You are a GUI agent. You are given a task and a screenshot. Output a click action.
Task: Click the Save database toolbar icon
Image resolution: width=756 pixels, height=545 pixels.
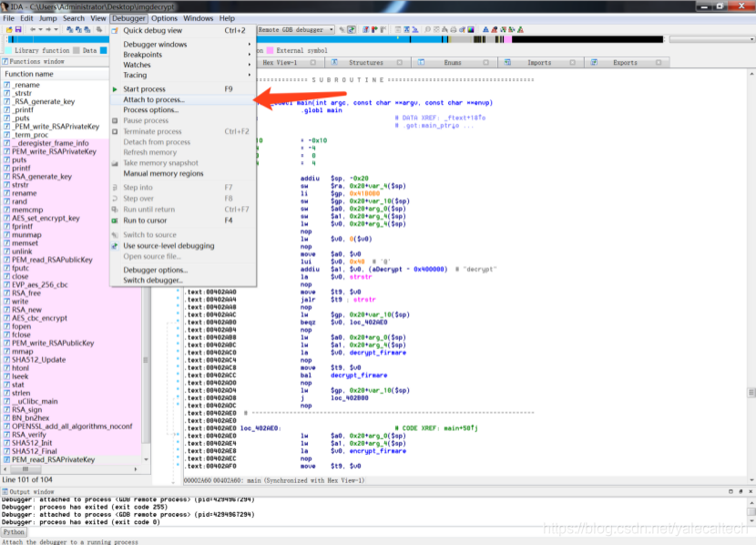(18, 30)
